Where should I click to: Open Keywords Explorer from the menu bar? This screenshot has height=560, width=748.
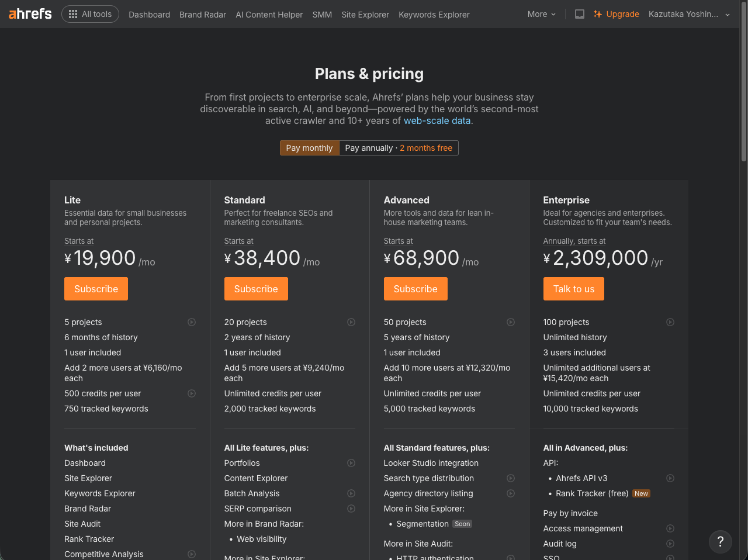tap(434, 15)
